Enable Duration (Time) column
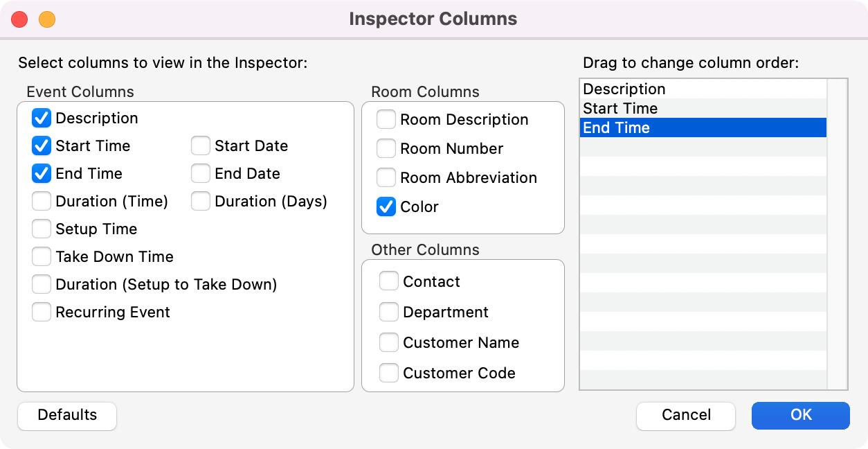Screen dimensions: 868x449 [42, 202]
